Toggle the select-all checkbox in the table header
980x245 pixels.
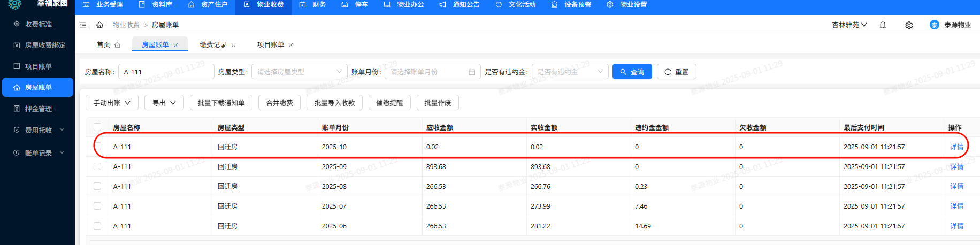(97, 127)
